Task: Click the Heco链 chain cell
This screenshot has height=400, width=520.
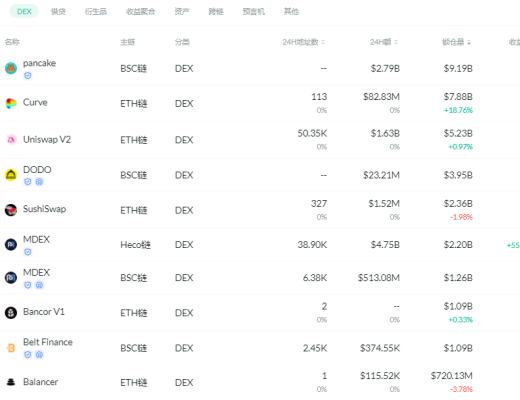Action: click(135, 245)
